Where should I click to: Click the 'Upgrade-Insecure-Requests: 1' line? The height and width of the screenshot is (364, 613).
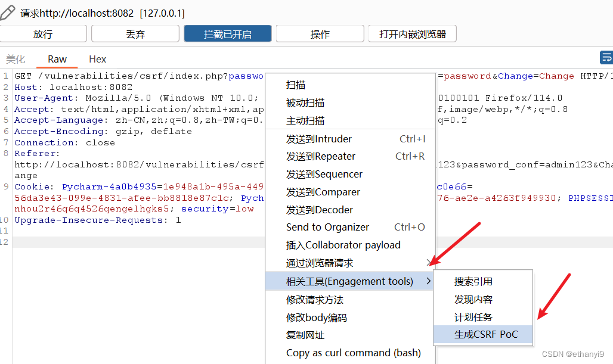[98, 220]
